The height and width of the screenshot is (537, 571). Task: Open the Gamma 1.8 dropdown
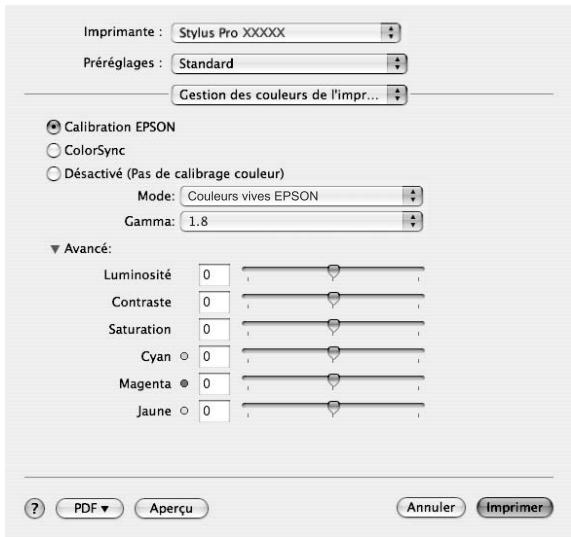click(x=302, y=221)
